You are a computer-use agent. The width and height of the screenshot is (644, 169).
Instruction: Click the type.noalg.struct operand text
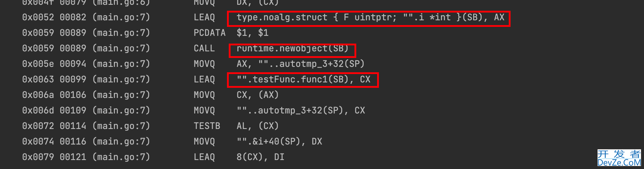click(x=371, y=17)
